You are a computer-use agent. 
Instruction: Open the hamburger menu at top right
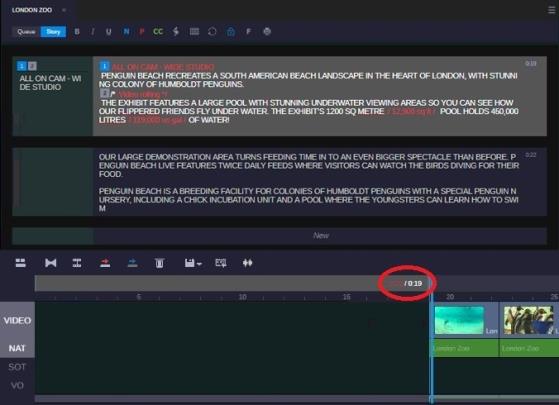pyautogui.click(x=552, y=10)
